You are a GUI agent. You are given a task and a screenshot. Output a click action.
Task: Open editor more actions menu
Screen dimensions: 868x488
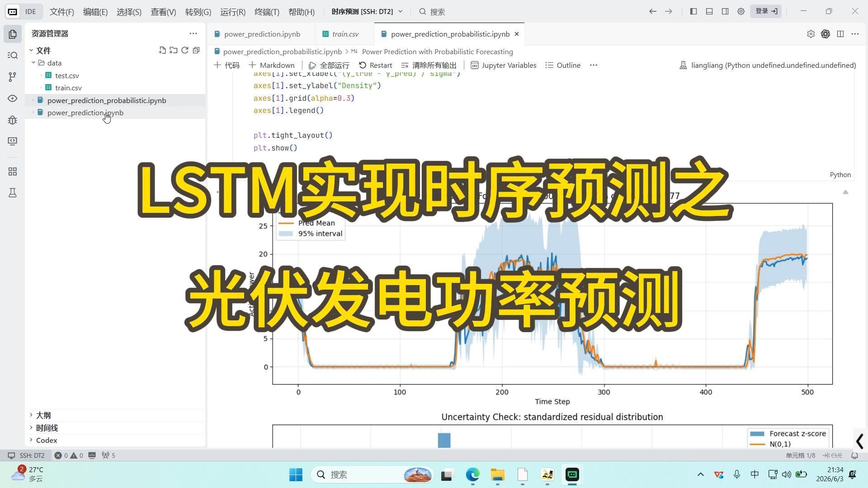click(855, 34)
